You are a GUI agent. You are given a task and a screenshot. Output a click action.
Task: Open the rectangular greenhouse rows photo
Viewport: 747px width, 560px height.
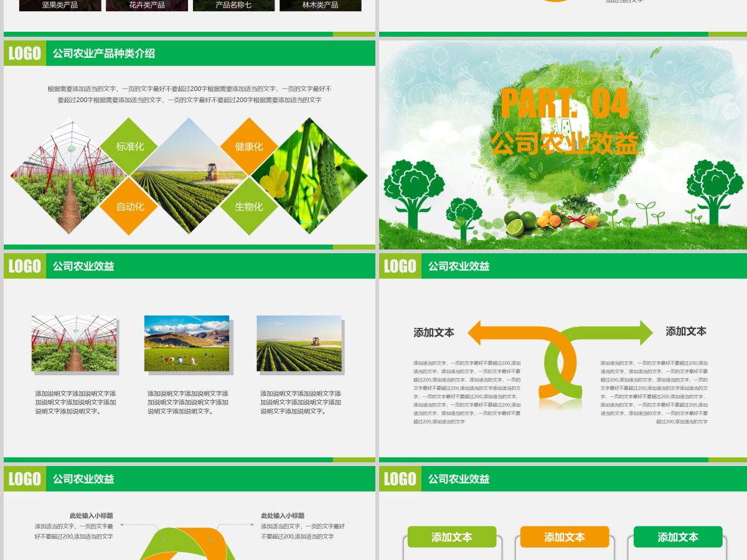(74, 343)
